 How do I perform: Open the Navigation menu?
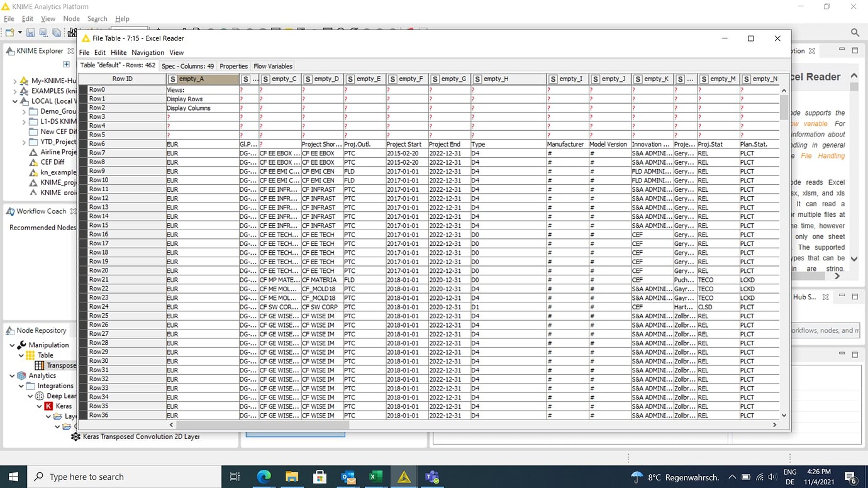(x=147, y=52)
